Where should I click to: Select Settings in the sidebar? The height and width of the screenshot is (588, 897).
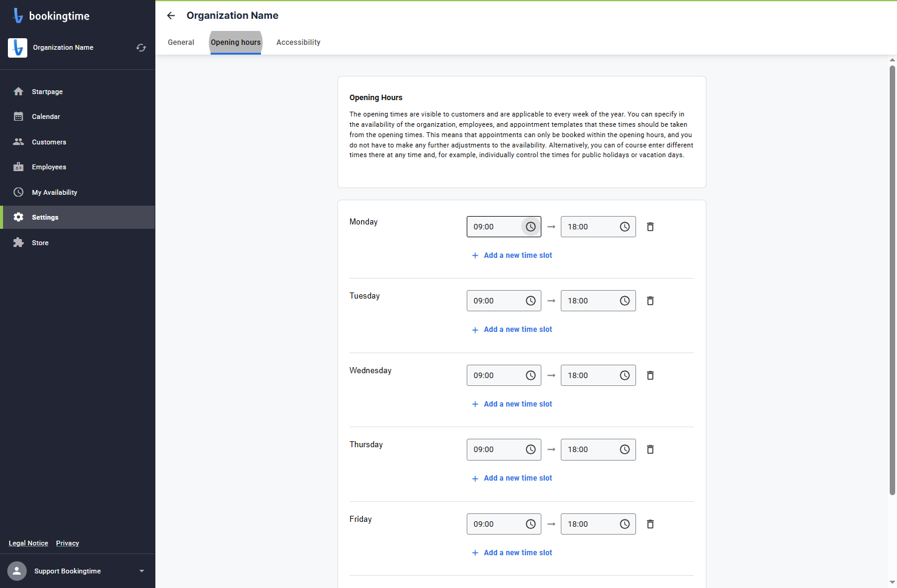(x=77, y=217)
